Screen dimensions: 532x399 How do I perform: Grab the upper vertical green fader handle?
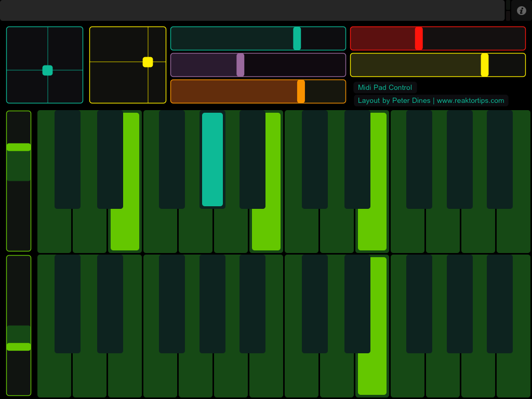click(19, 147)
